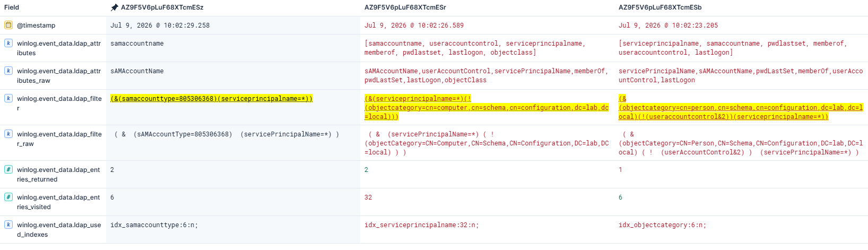Click the ldap_entries_visited field name
Viewport: 868px width, 250px height.
[x=59, y=202]
